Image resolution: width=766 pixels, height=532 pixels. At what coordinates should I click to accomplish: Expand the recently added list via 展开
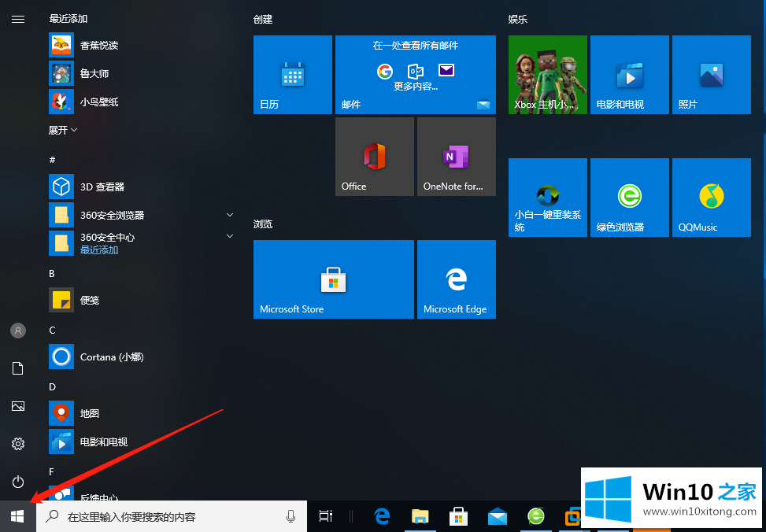click(63, 130)
